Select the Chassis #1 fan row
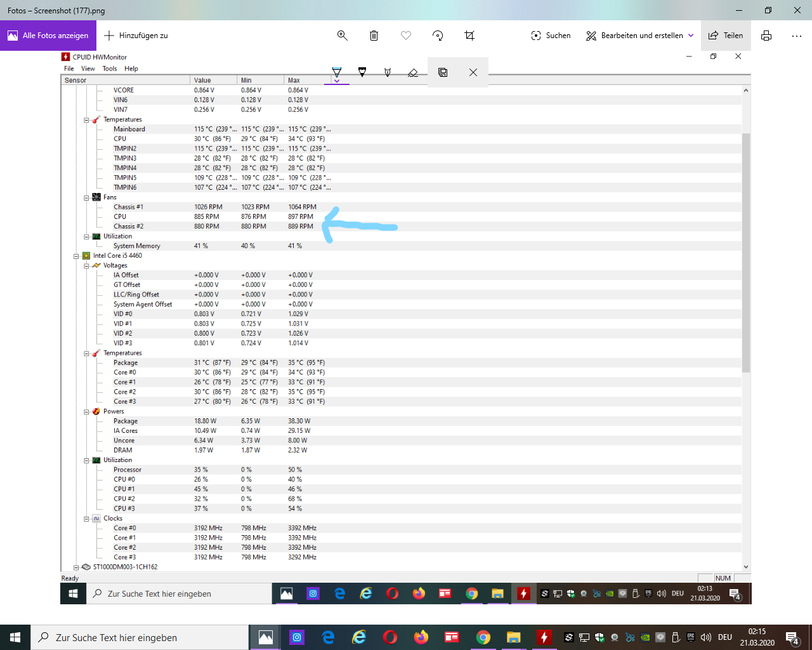The width and height of the screenshot is (812, 650). [402, 207]
